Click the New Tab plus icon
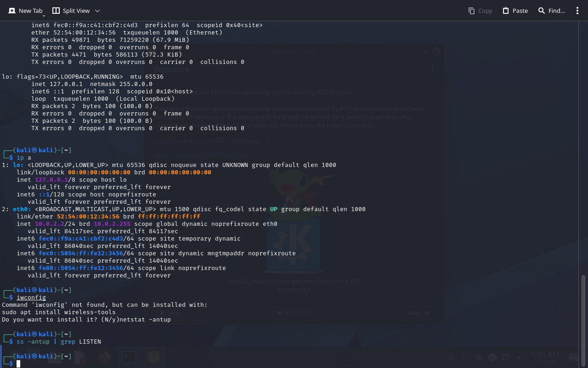The height and width of the screenshot is (368, 588). pyautogui.click(x=12, y=11)
